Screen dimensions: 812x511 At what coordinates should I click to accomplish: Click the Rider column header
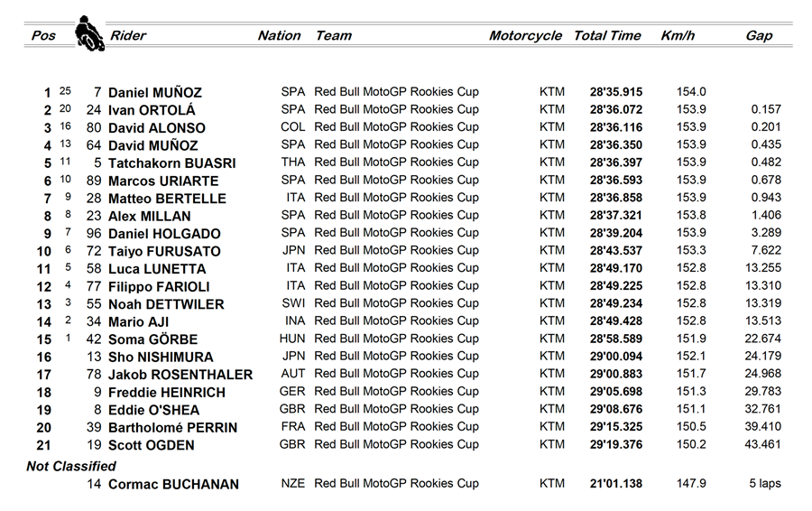point(128,36)
